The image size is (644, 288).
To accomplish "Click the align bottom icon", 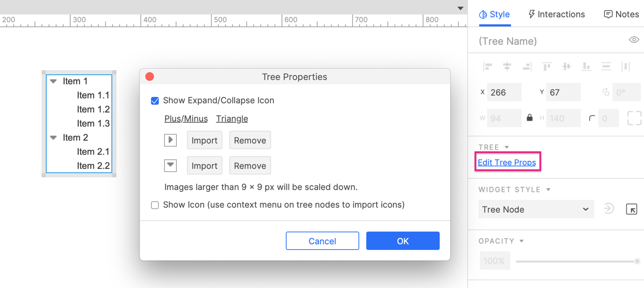I will [x=586, y=67].
